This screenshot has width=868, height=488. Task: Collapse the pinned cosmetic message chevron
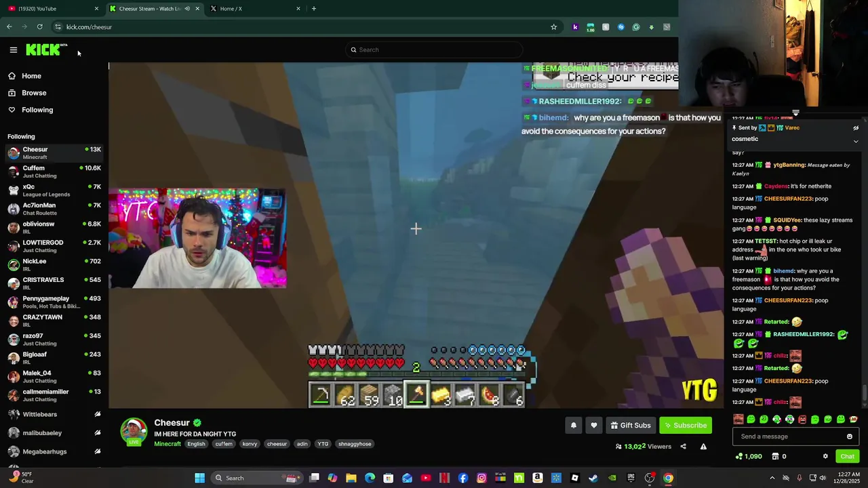[x=856, y=141]
